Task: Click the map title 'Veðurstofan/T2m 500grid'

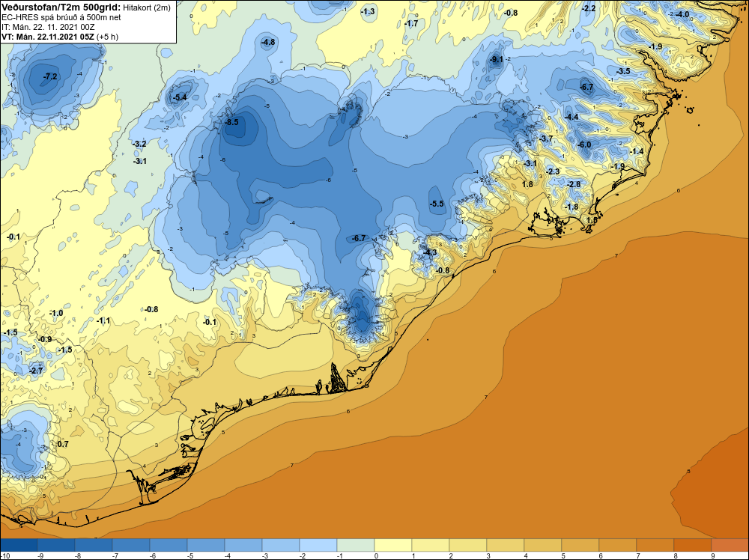Action: coord(61,7)
